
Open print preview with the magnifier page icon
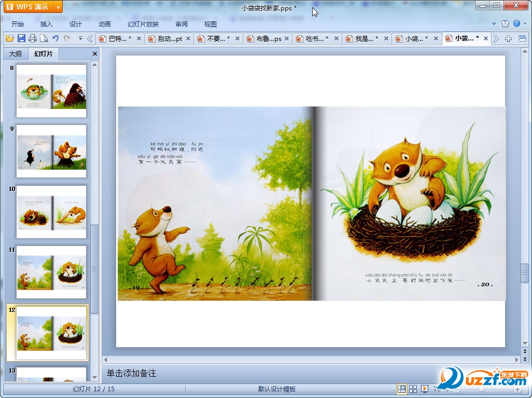pos(44,38)
